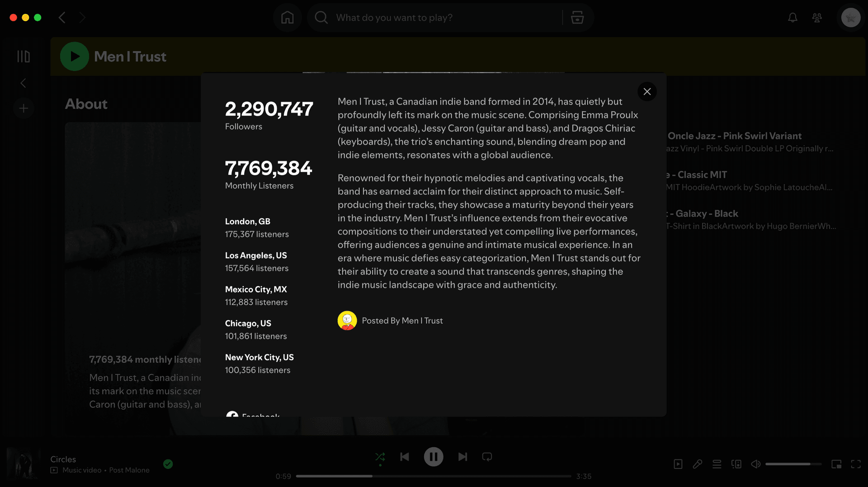Click the 'About' section heading

pos(86,104)
